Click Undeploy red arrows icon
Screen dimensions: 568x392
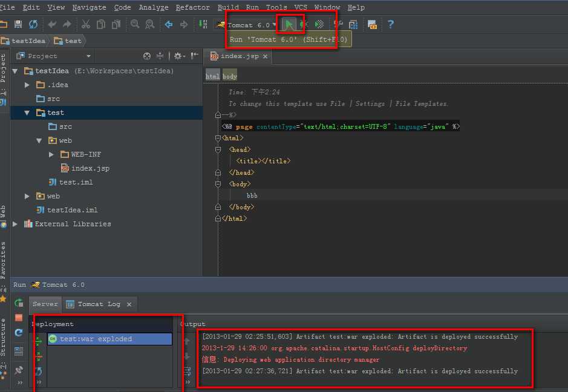(x=39, y=356)
